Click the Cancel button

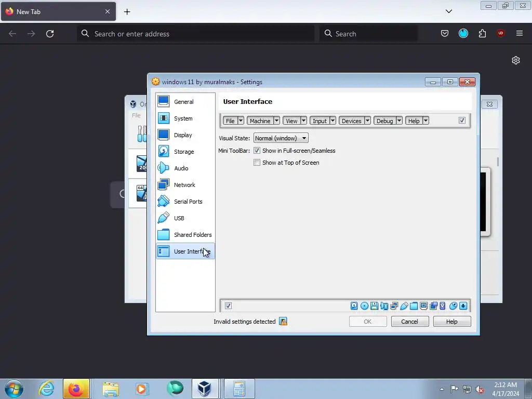pos(410,321)
